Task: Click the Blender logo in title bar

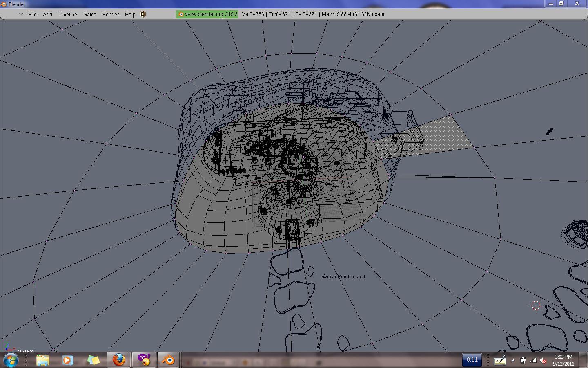Action: coord(4,4)
